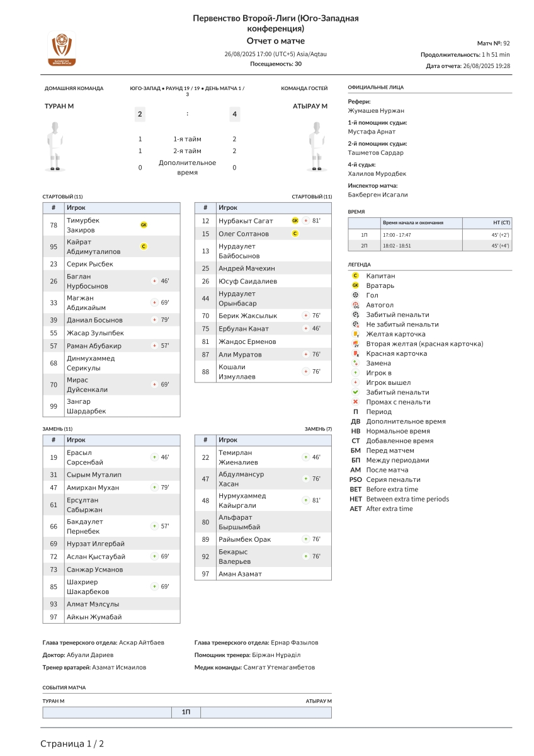Click the league logo at top left
Image resolution: width=534 pixels, height=756 pixels.
[x=62, y=49]
